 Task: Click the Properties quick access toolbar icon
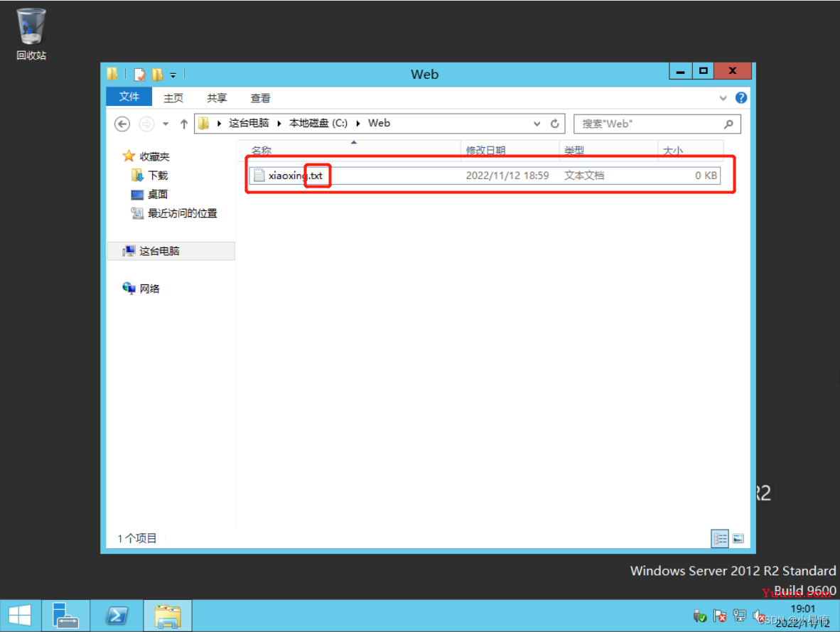click(x=139, y=75)
